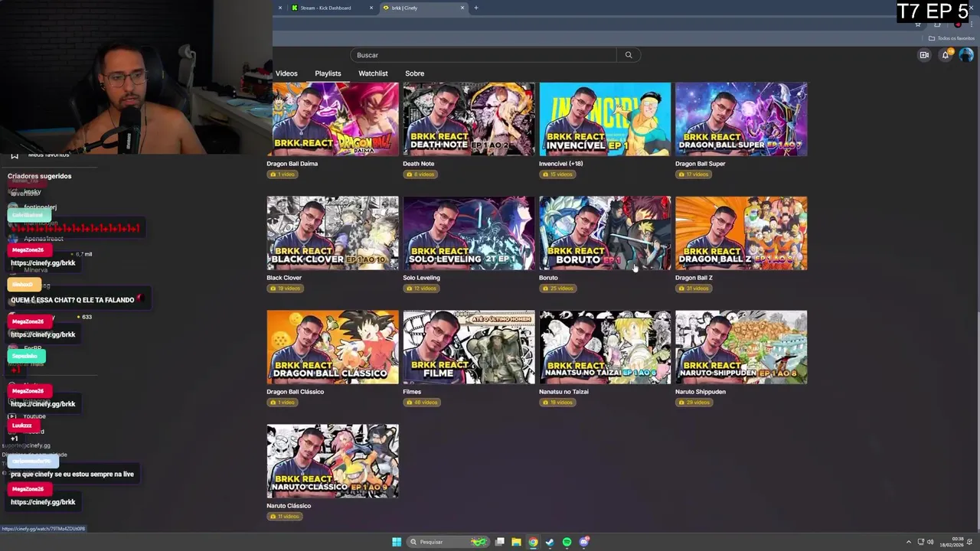The width and height of the screenshot is (980, 551).
Task: Open the Black Clover playlist thumbnail
Action: 332,233
